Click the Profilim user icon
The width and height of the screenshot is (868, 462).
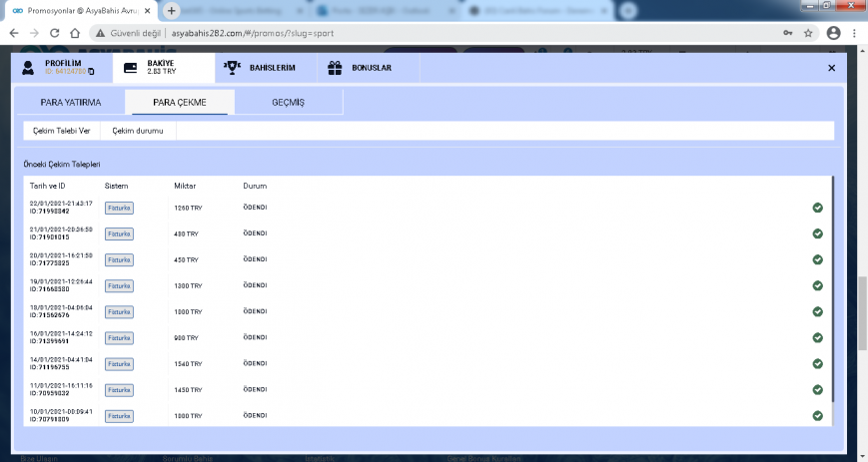[28, 68]
